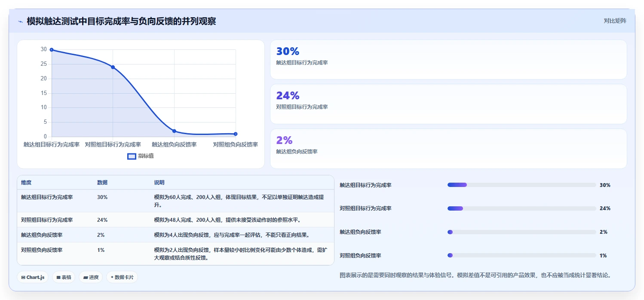
Task: Toggle the 指标值 legend item in chart
Action: pos(141,156)
